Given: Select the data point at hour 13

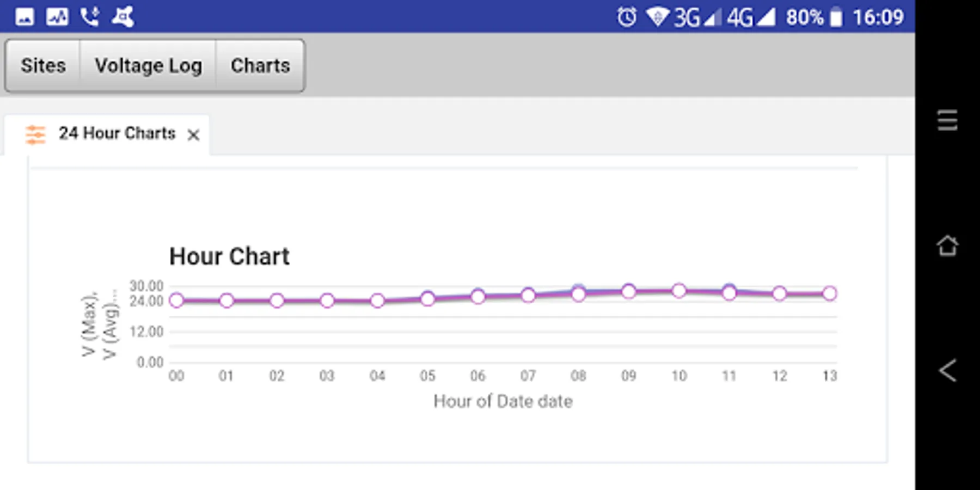Looking at the screenshot, I should click(x=830, y=294).
